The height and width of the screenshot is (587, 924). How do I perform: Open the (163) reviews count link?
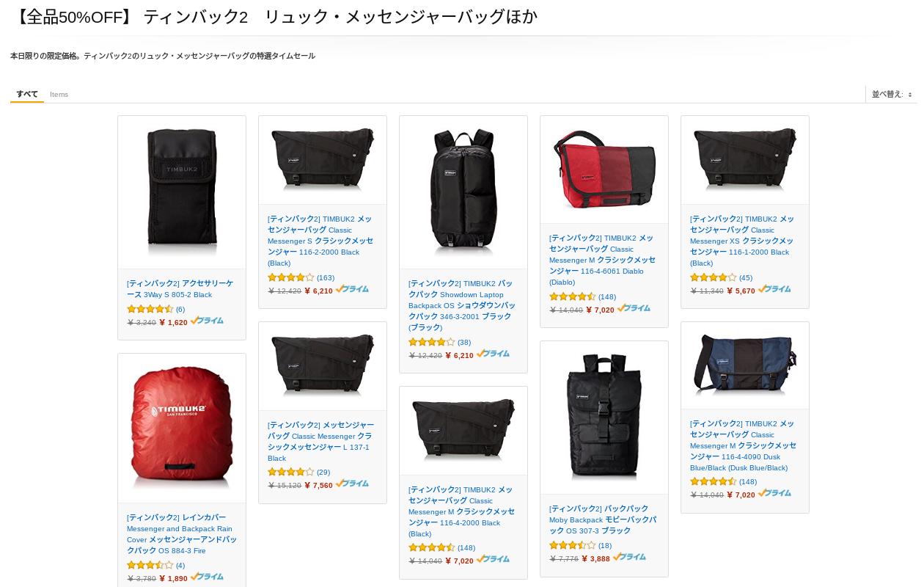coord(326,277)
